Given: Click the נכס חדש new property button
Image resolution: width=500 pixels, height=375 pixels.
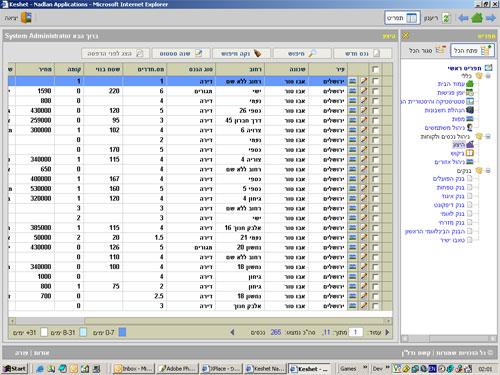Looking at the screenshot, I should tap(362, 53).
